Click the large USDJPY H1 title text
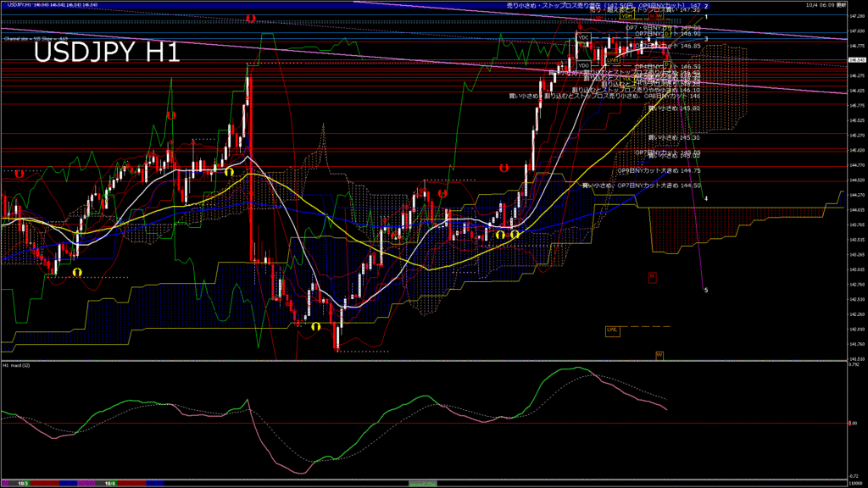This screenshot has width=868, height=488. pyautogui.click(x=106, y=53)
